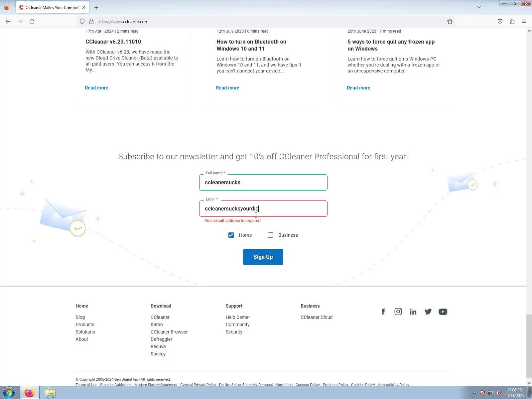Click scrollbar up arrow
Image resolution: width=532 pixels, height=399 pixels.
529,31
